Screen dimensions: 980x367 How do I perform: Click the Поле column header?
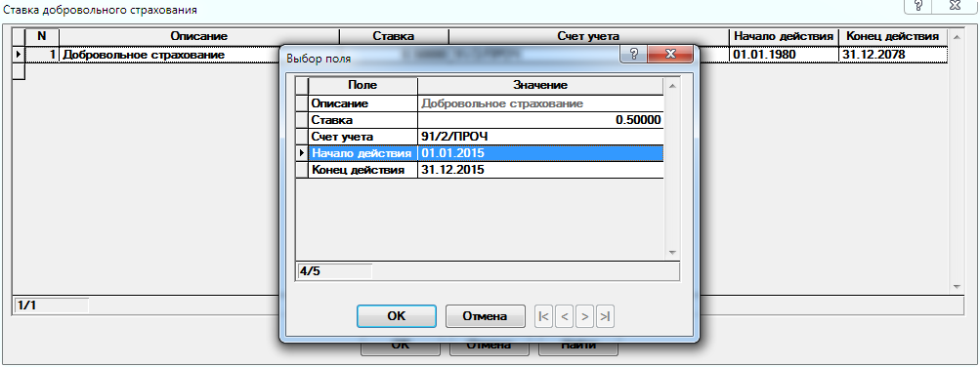pyautogui.click(x=363, y=86)
